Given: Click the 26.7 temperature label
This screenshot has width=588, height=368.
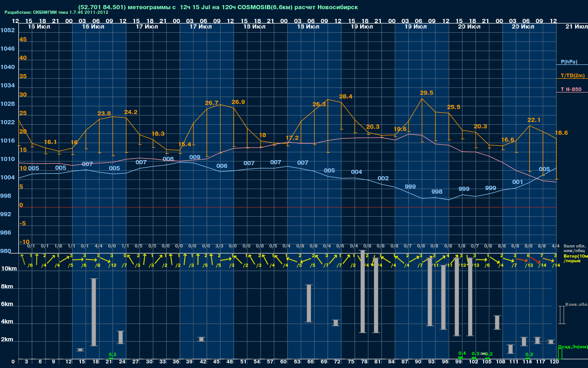Looking at the screenshot, I should coord(212,103).
